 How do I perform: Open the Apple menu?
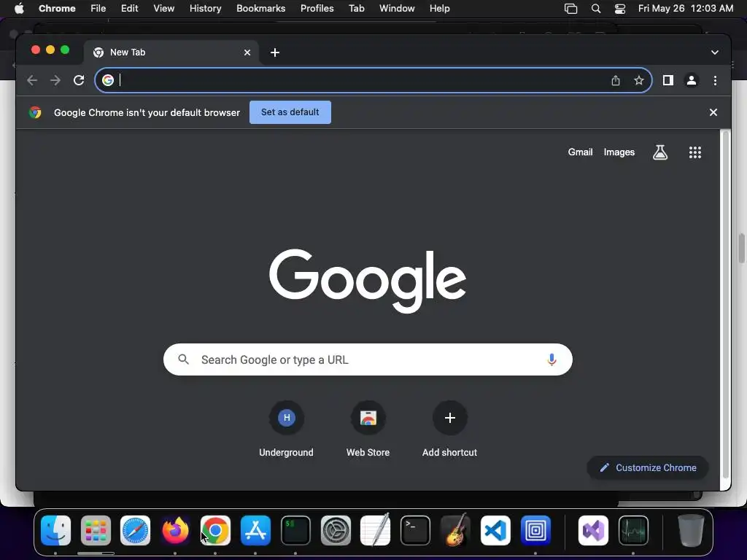pyautogui.click(x=19, y=9)
